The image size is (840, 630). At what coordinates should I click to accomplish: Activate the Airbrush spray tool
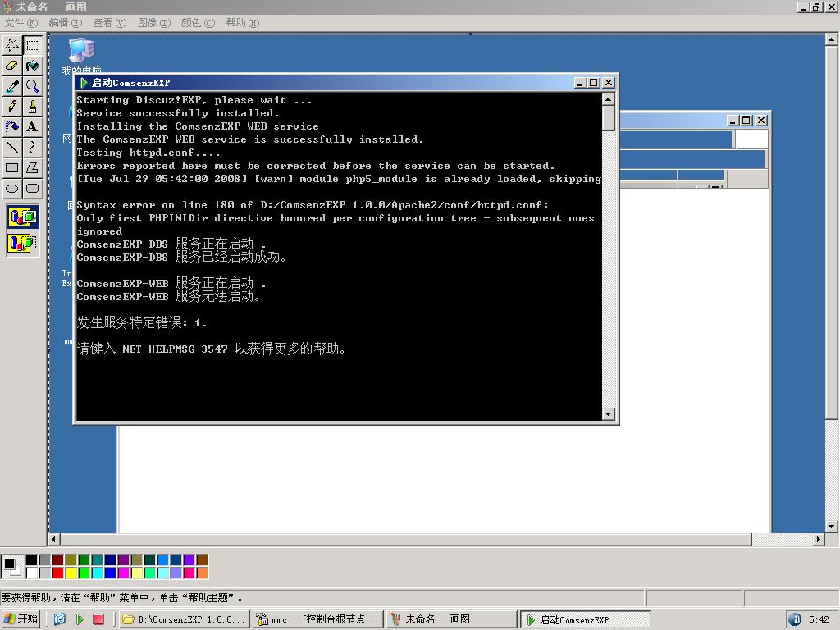coord(12,126)
